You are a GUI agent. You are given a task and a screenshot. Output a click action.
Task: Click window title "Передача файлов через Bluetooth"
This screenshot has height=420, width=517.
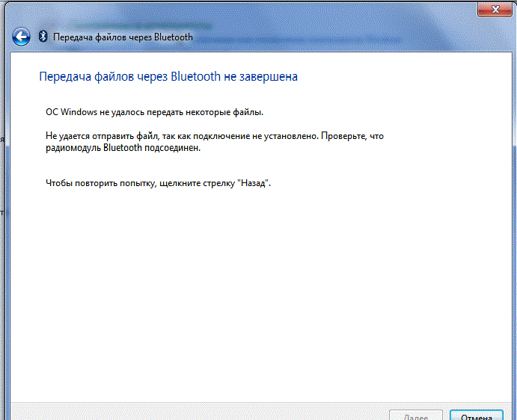pyautogui.click(x=123, y=37)
